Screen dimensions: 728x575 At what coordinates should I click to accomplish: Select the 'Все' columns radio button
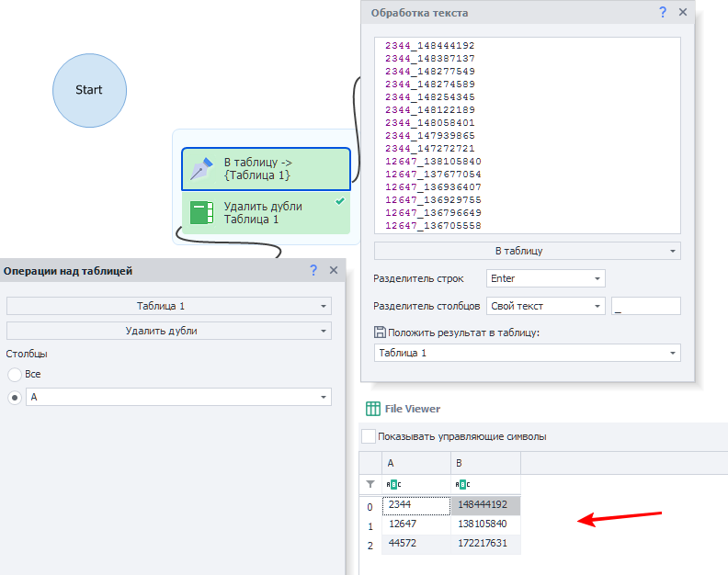click(15, 374)
